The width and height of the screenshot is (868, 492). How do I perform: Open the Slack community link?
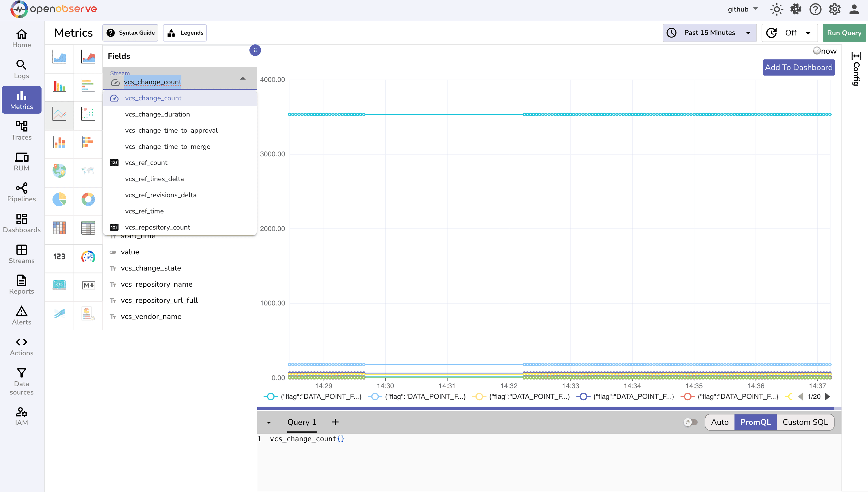pos(796,9)
